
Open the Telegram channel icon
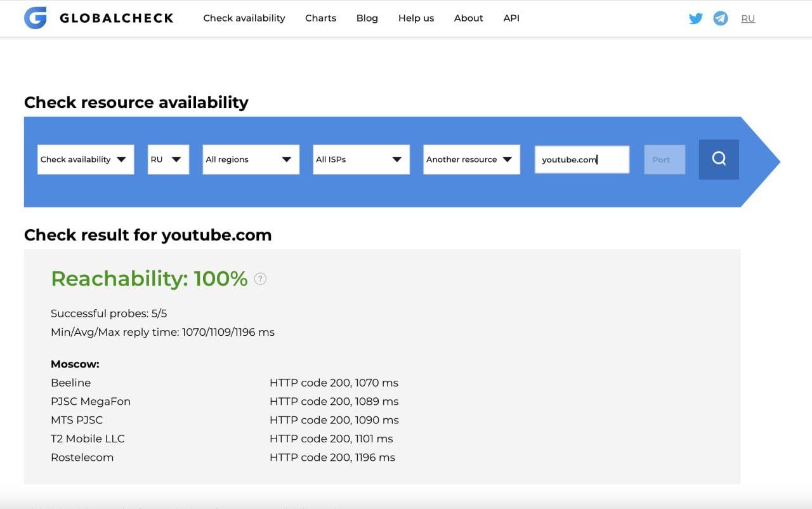pos(721,18)
